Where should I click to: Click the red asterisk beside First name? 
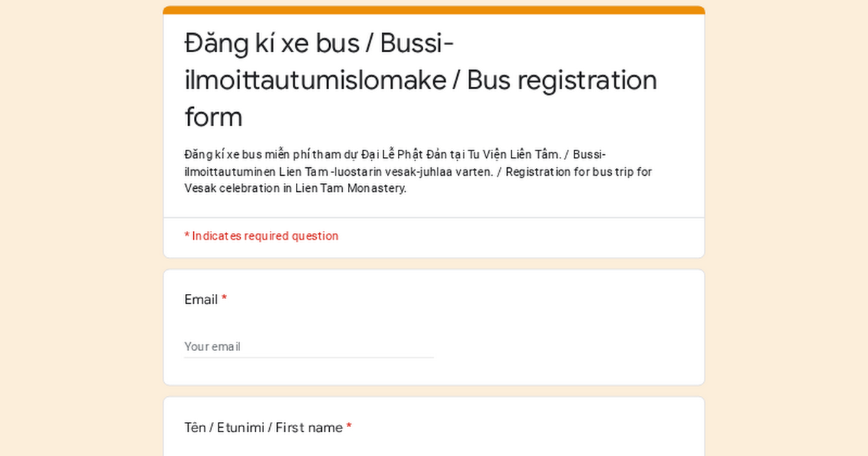pyautogui.click(x=349, y=427)
